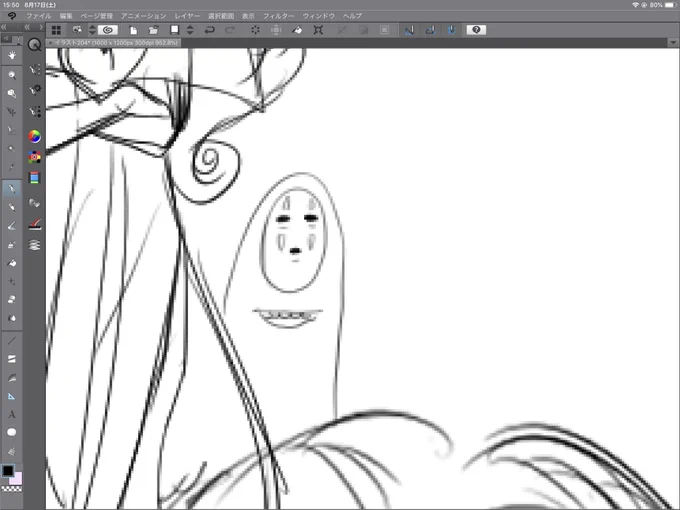The width and height of the screenshot is (680, 510).
Task: Expand the up-down arrows beside swirl icon
Action: (x=92, y=30)
